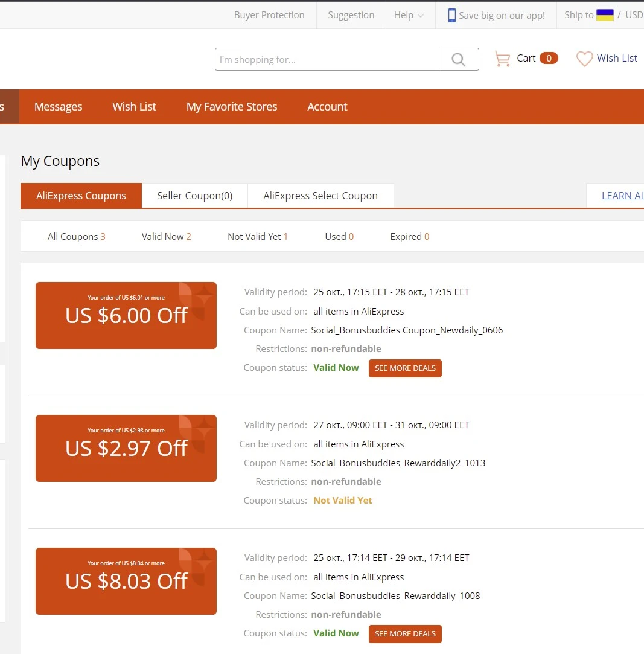Viewport: 644px width, 654px height.
Task: Filter by Valid Now 2
Action: click(167, 237)
